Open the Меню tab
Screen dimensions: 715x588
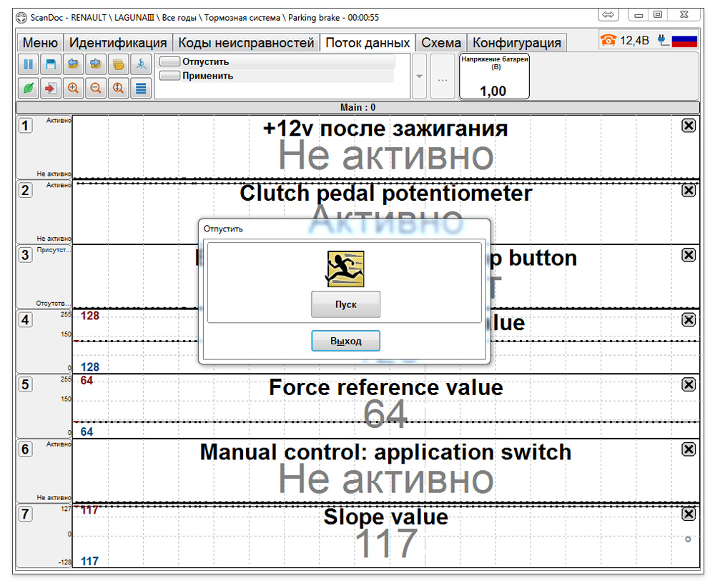click(40, 42)
